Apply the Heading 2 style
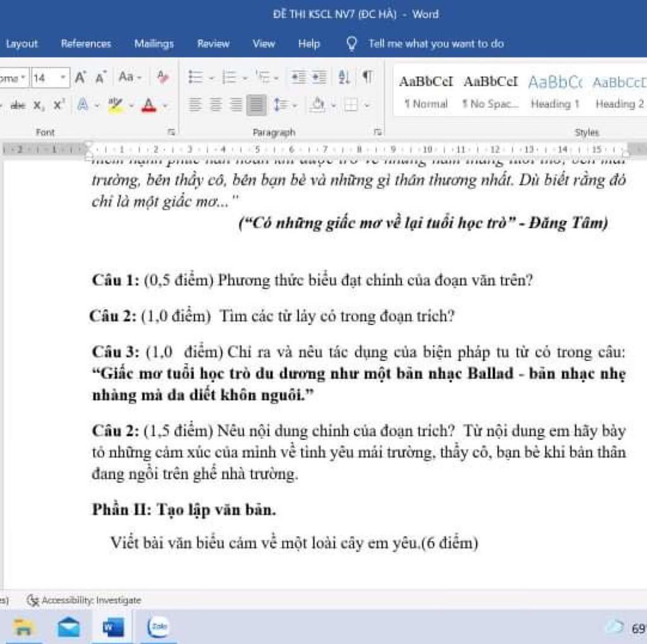This screenshot has width=647, height=644. (x=619, y=92)
